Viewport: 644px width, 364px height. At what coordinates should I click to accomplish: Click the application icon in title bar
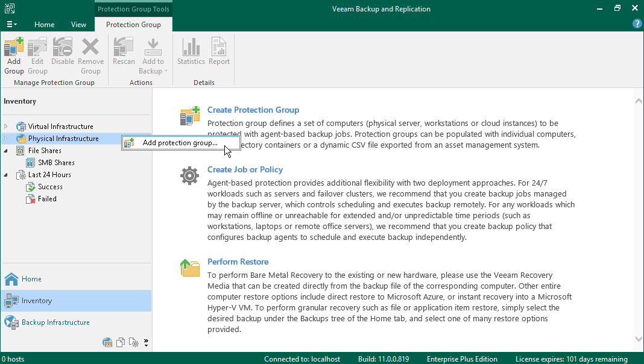click(10, 8)
